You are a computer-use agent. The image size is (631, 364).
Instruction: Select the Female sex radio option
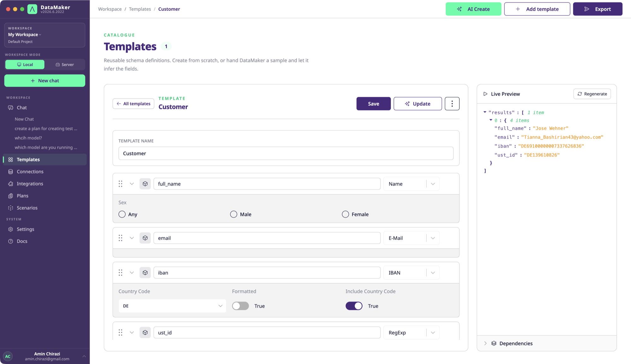345,214
